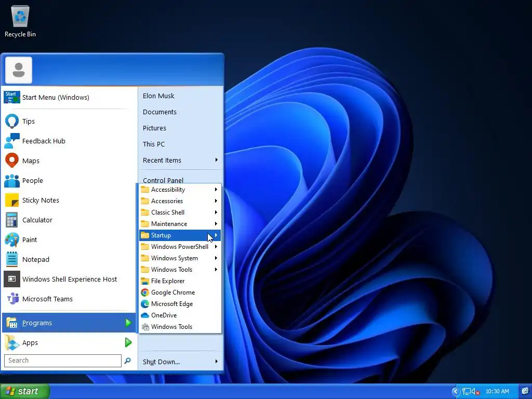Select Elon Musk user folder
The image size is (532, 399).
(x=158, y=96)
